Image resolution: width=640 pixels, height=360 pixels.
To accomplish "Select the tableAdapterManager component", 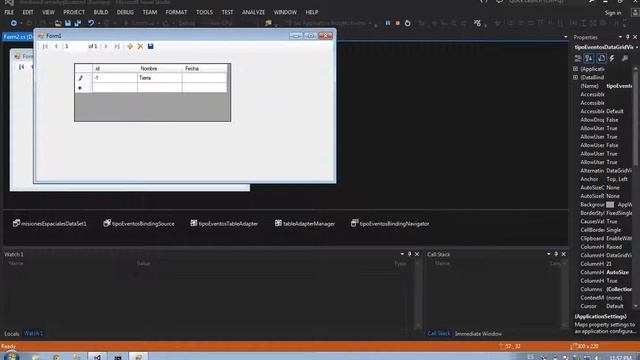I will click(305, 224).
